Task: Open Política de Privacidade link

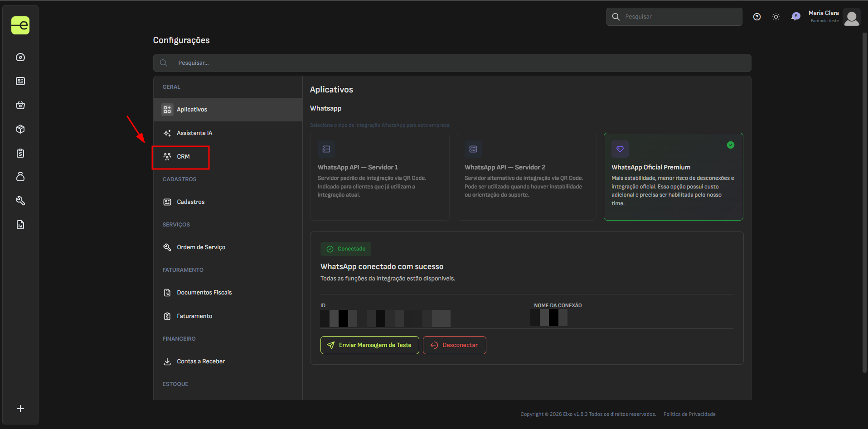Action: (x=689, y=414)
